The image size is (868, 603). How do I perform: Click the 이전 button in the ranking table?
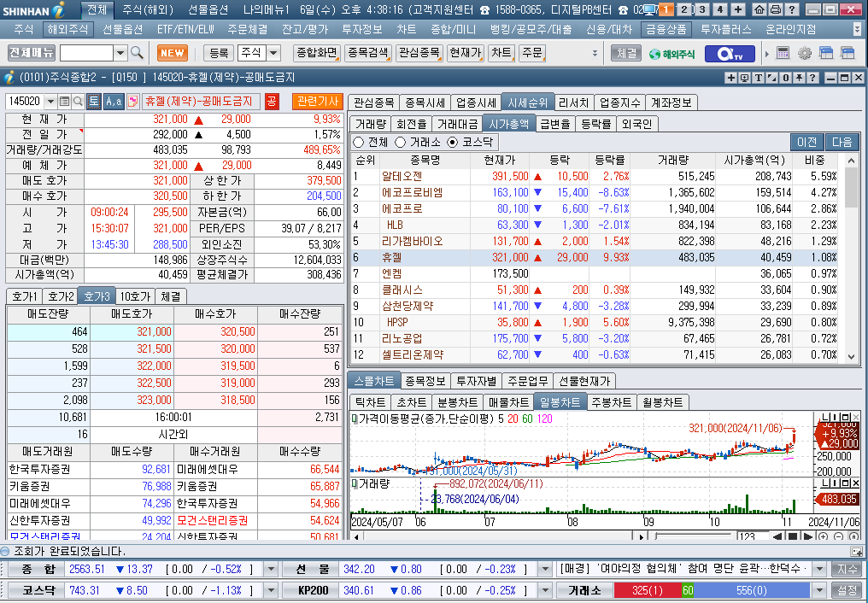click(x=807, y=142)
